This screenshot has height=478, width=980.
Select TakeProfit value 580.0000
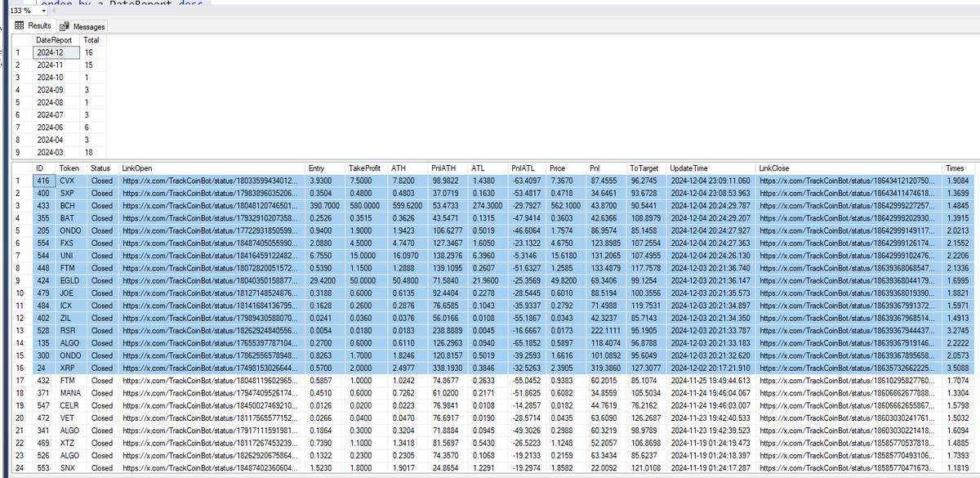[367, 205]
